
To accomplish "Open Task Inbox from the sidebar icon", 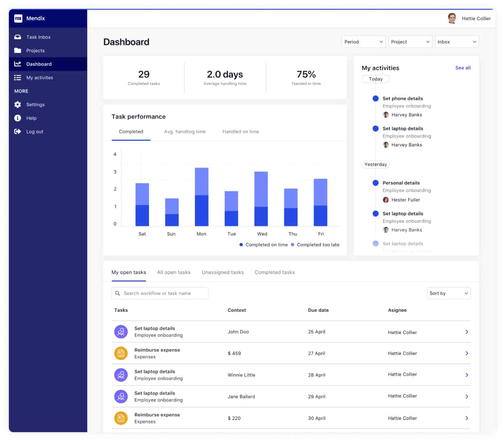I will [x=18, y=37].
